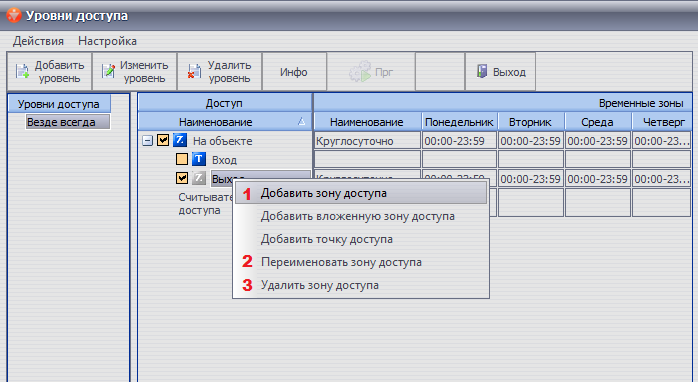Click the Удалить уровень toolbar button
698x382 pixels.
219,72
